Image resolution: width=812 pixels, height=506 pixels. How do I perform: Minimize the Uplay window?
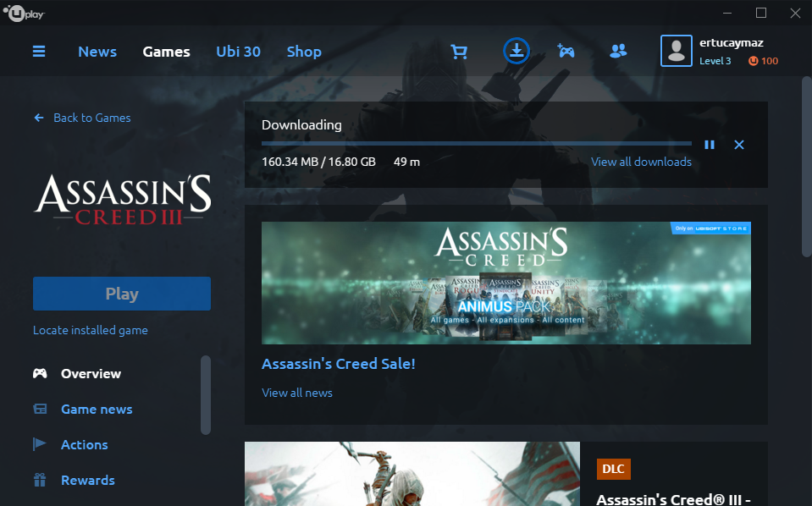tap(727, 13)
